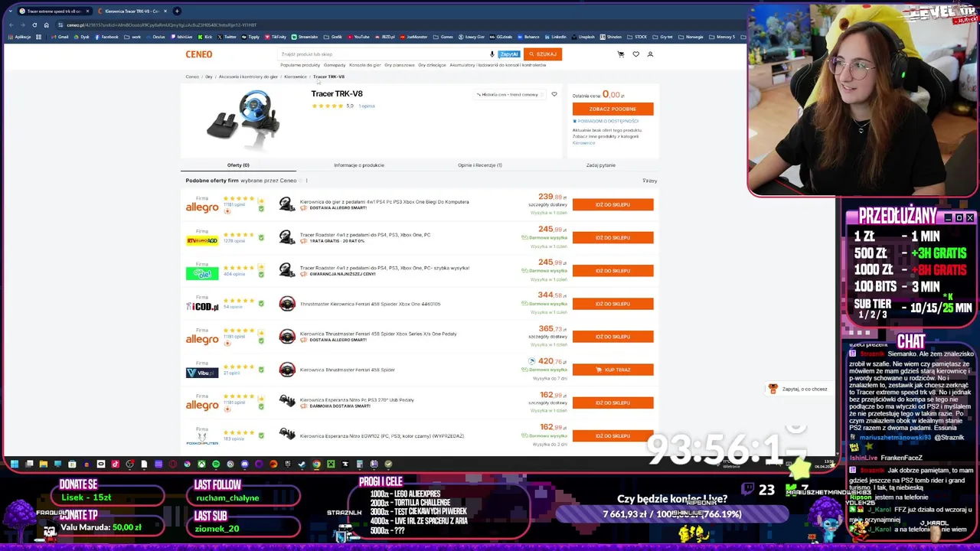The image size is (980, 551).
Task: Open the shopping cart icon
Action: 621,54
